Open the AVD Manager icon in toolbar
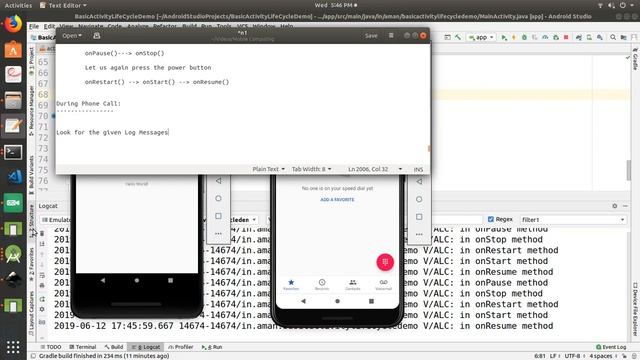Viewport: 640px width, 360px height. (589, 37)
